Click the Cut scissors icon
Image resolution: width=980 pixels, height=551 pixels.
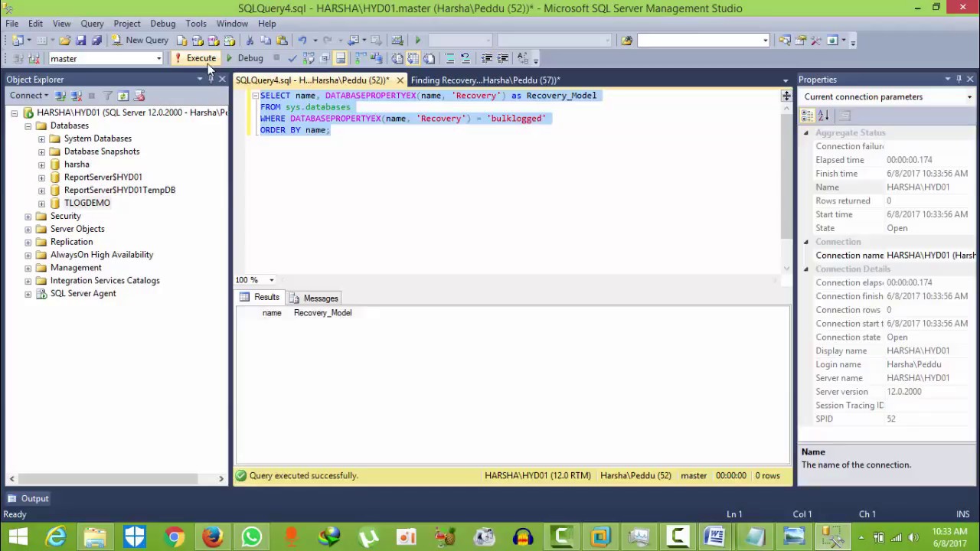coord(250,40)
